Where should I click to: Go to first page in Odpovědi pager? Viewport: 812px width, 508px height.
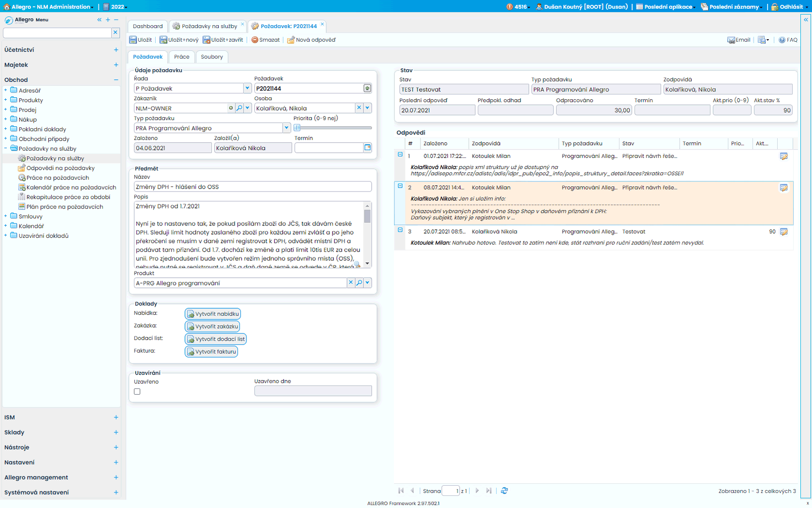401,491
